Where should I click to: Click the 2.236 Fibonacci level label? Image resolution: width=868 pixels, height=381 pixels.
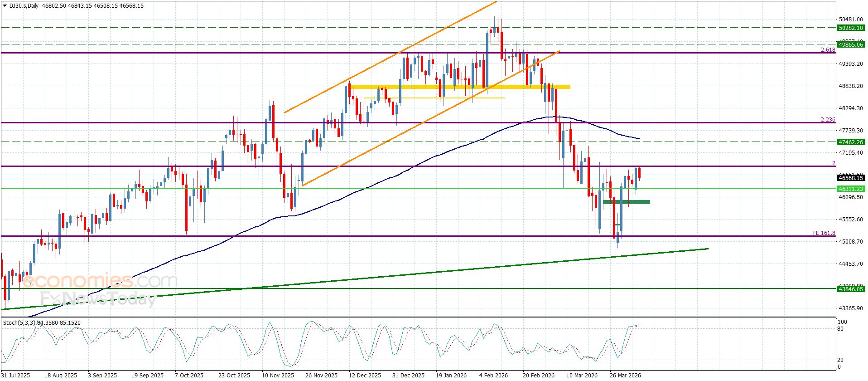coord(828,120)
